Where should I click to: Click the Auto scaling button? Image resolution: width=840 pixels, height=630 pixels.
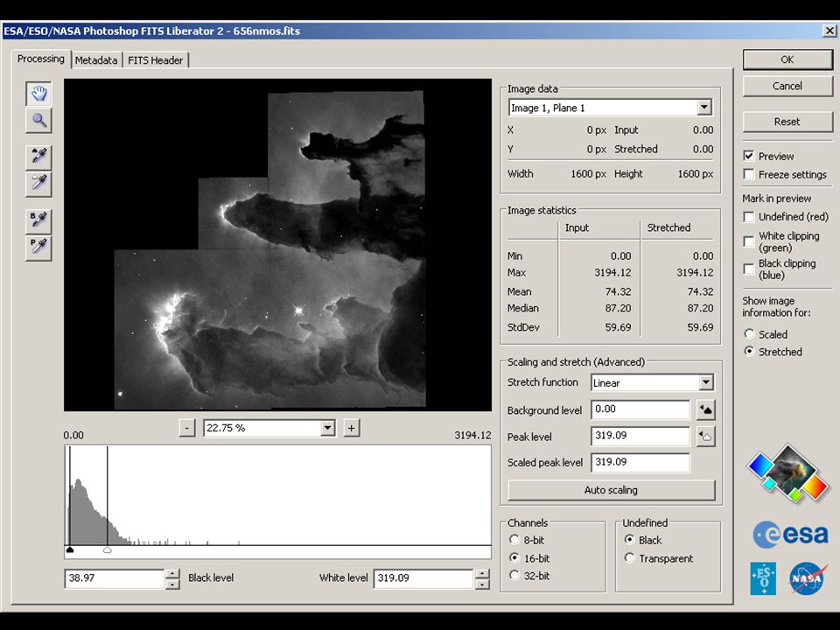click(x=612, y=490)
